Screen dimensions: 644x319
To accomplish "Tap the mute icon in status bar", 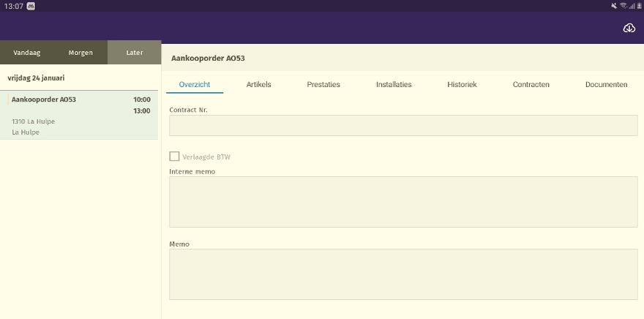I will 613,5.
